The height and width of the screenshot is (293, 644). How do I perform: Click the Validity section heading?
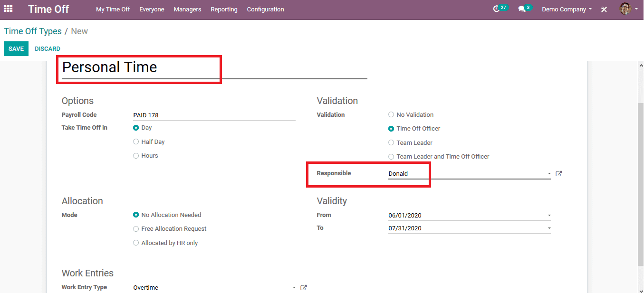[x=332, y=201]
